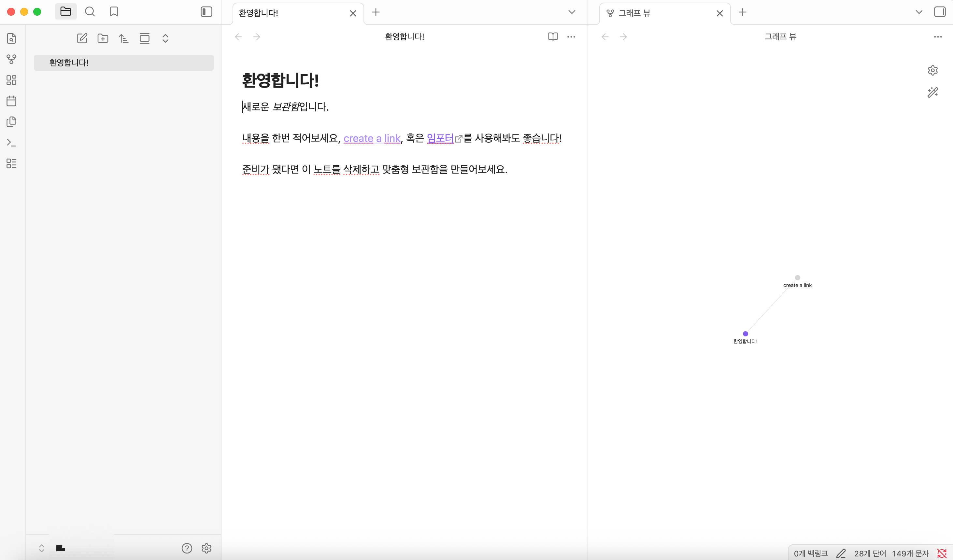Viewport: 953px width, 560px height.
Task: Click the 28개 단어 word count
Action: click(870, 553)
